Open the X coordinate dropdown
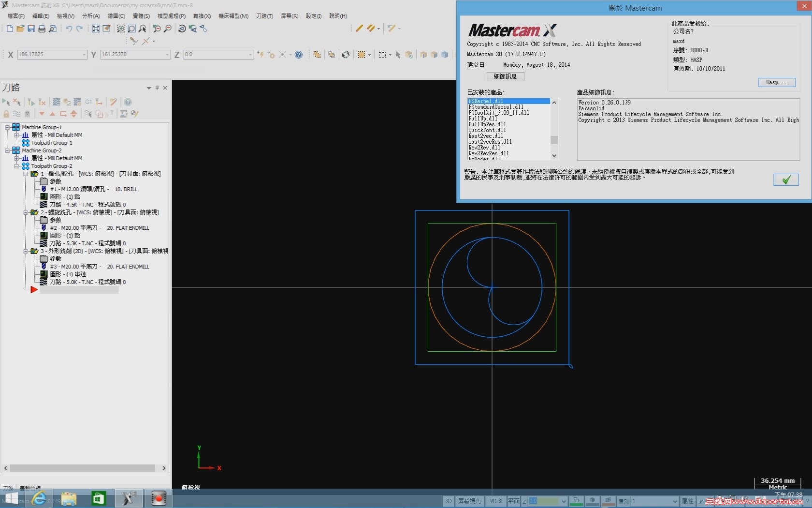The width and height of the screenshot is (812, 508). click(84, 55)
